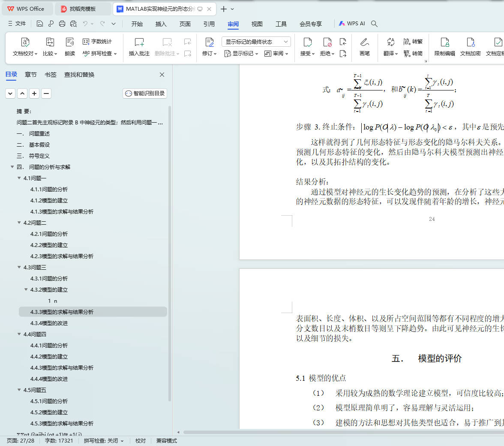Click the outline pane vertical scrollbar

(170, 253)
